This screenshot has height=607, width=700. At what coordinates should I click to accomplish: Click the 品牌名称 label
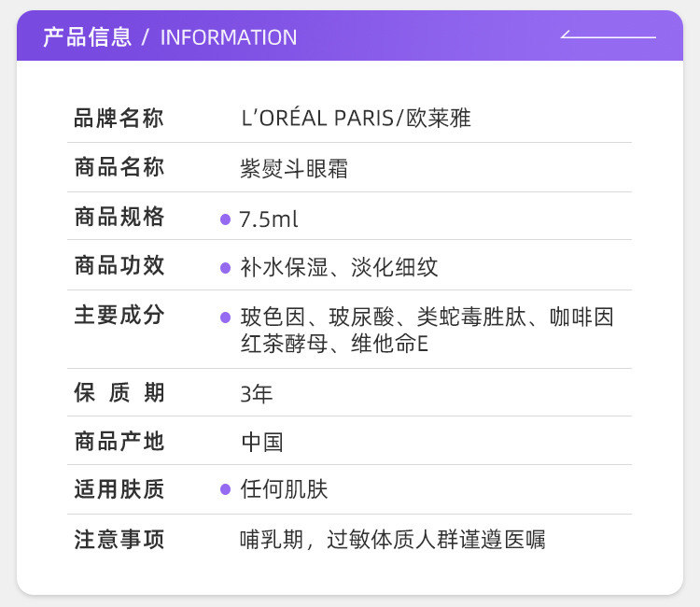tap(119, 119)
